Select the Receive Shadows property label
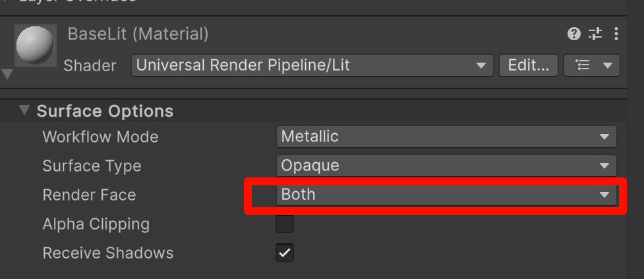This screenshot has width=644, height=279. (107, 253)
